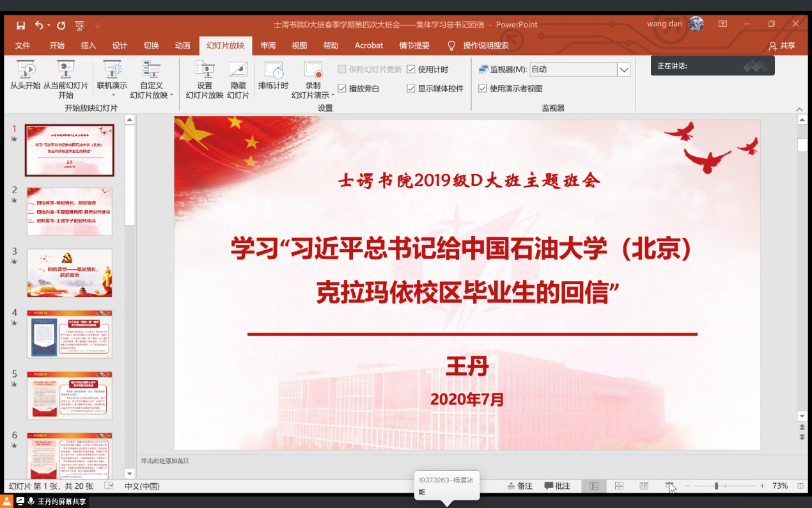Open 批注 comments pane in status bar
This screenshot has height=508, width=812.
[x=557, y=486]
